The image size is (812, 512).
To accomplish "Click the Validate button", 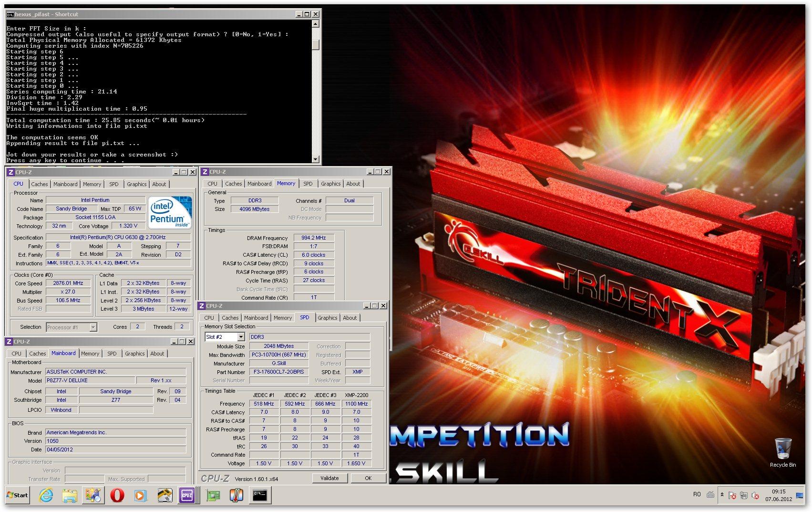I will [329, 478].
